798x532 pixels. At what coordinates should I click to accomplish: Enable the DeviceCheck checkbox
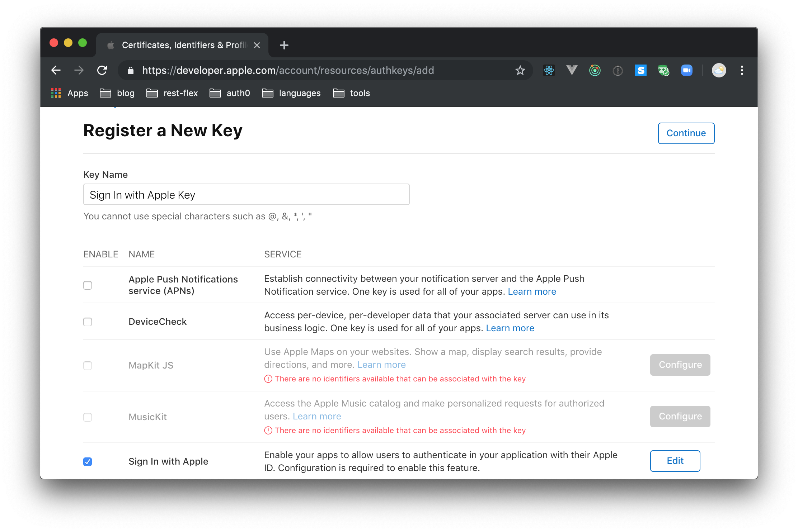[x=88, y=322]
